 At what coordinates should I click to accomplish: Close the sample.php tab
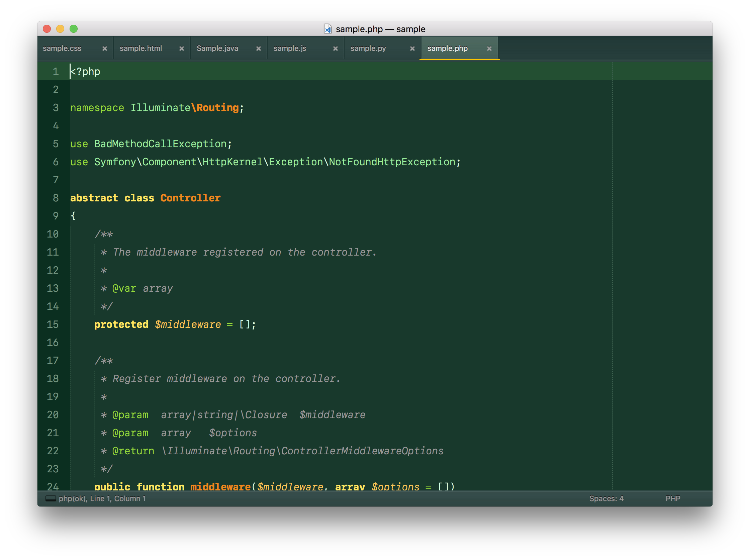coord(489,49)
